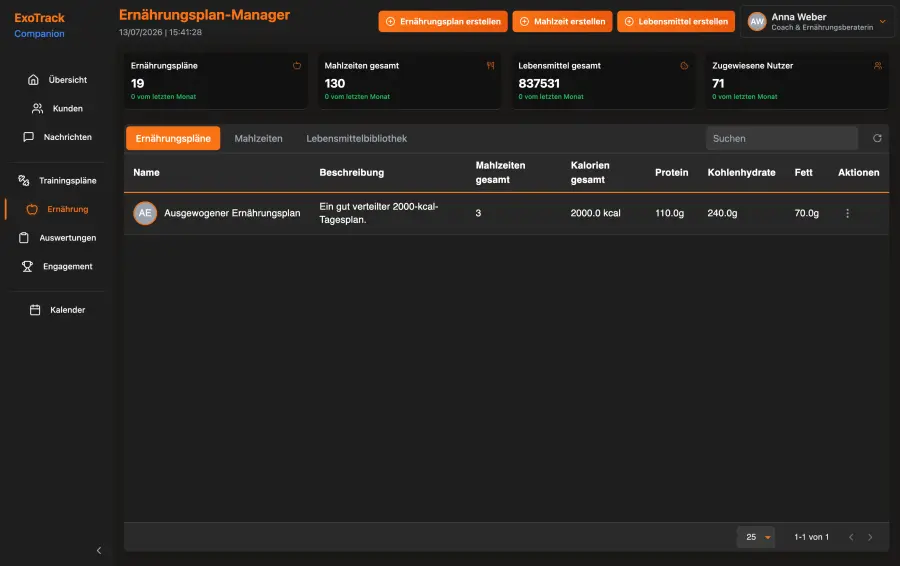900x566 pixels.
Task: Click the Mahlzeit erstellen button
Action: (x=562, y=22)
